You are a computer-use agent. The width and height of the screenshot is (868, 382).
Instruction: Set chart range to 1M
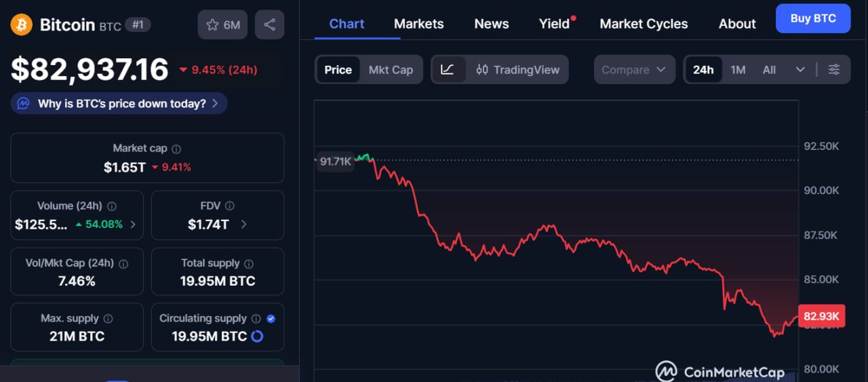tap(738, 70)
